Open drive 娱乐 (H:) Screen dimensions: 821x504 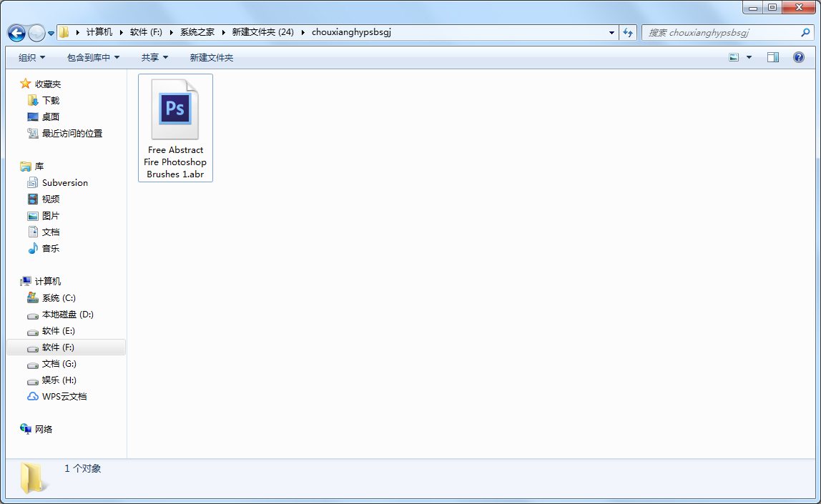coord(59,380)
